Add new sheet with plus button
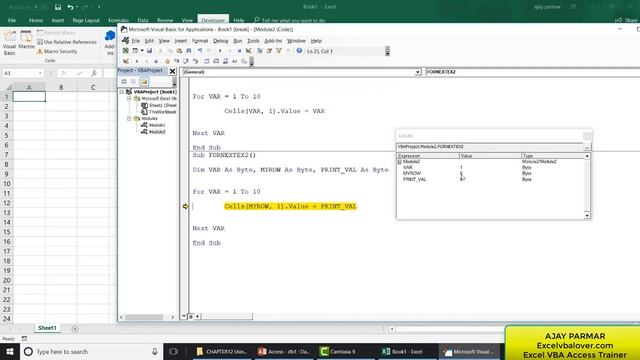This screenshot has height=360, width=640. [x=75, y=329]
